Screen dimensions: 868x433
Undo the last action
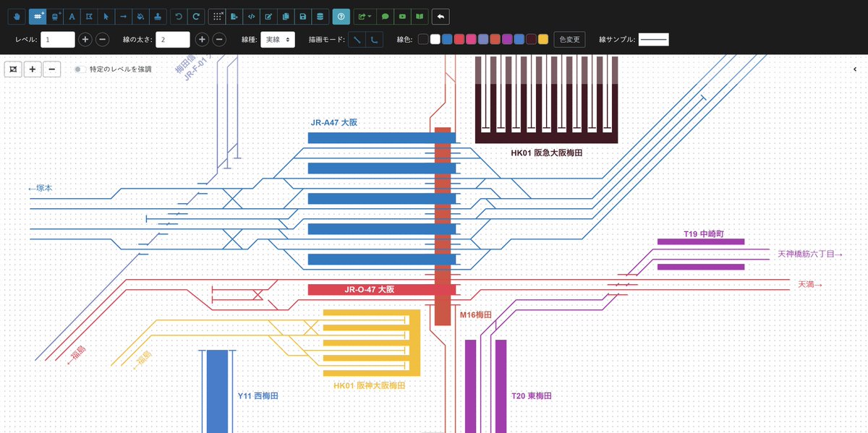point(179,16)
